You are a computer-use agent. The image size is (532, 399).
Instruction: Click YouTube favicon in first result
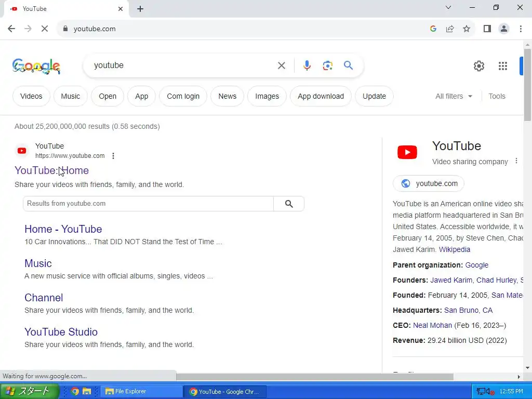(22, 151)
